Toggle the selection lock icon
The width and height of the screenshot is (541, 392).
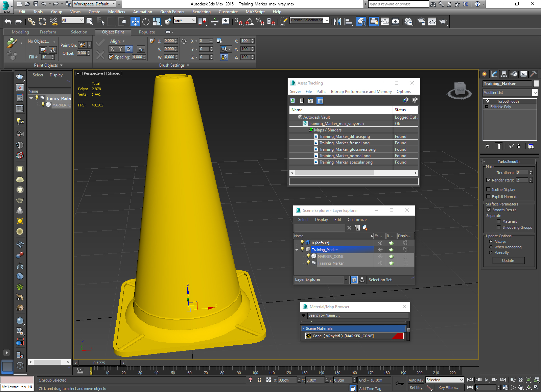(x=259, y=380)
